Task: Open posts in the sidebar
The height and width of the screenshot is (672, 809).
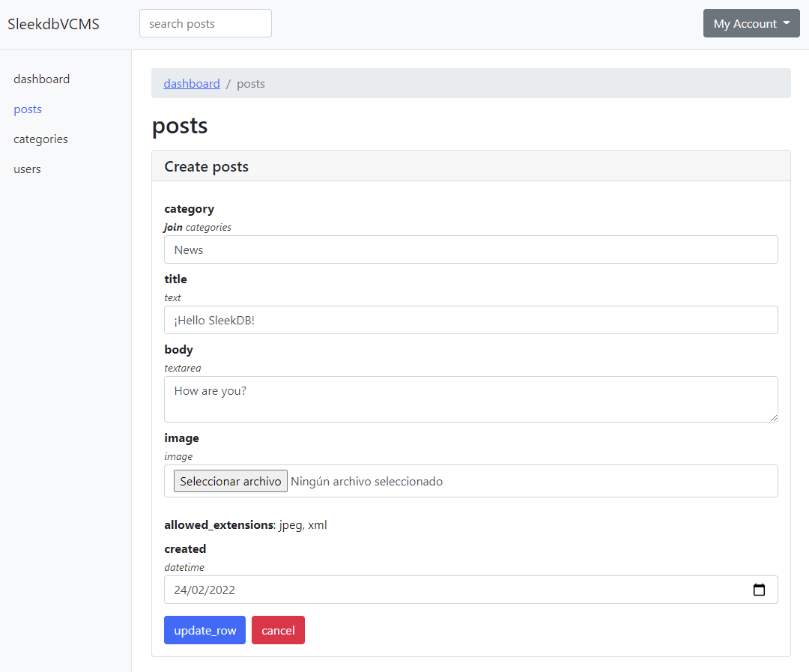Action: coord(28,109)
